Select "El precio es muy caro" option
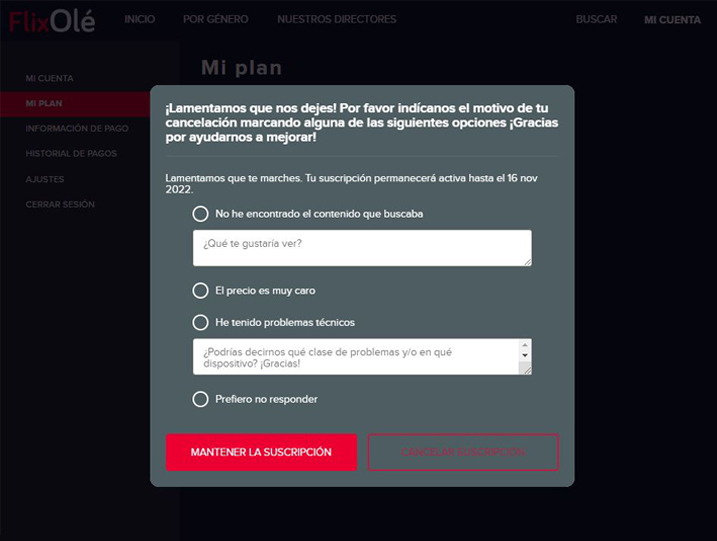 tap(200, 290)
